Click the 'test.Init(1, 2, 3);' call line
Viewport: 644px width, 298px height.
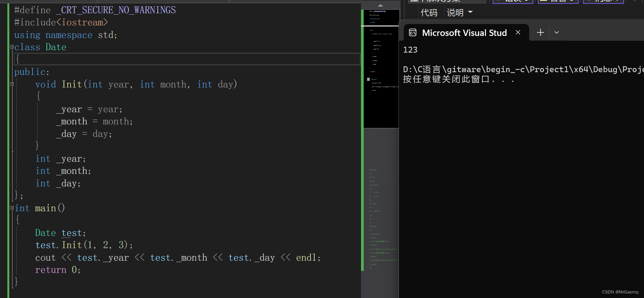[84, 245]
